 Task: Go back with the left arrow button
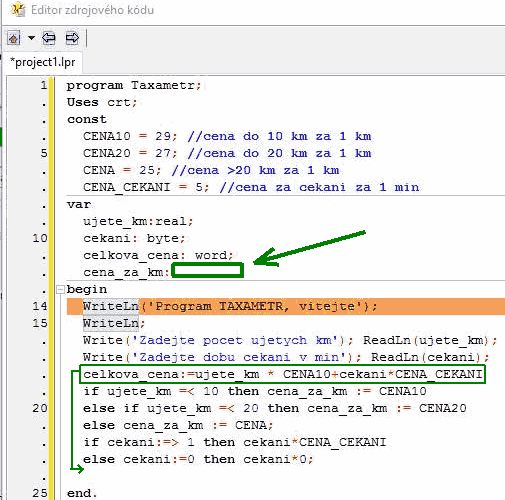click(49, 38)
